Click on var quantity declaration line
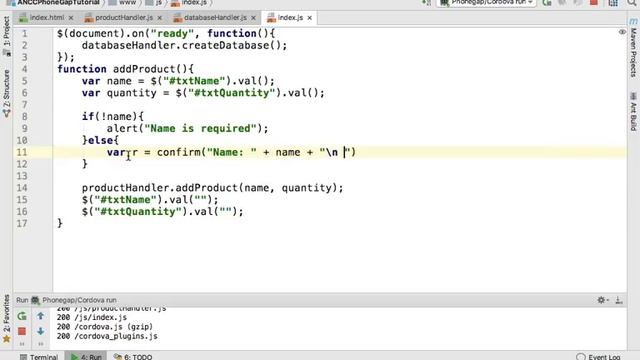640x360 pixels. coord(203,93)
